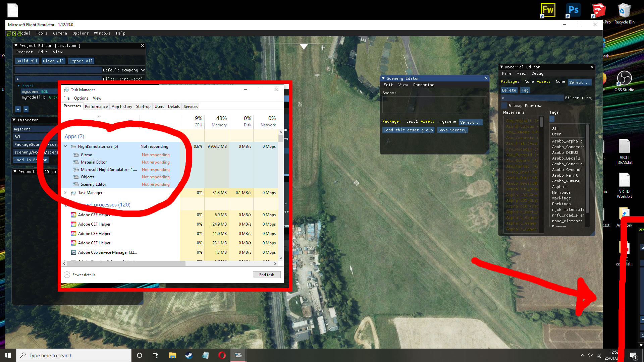This screenshot has height=362, width=644.
Task: Collapse the FlightSimulator.exe process group
Action: click(x=65, y=146)
